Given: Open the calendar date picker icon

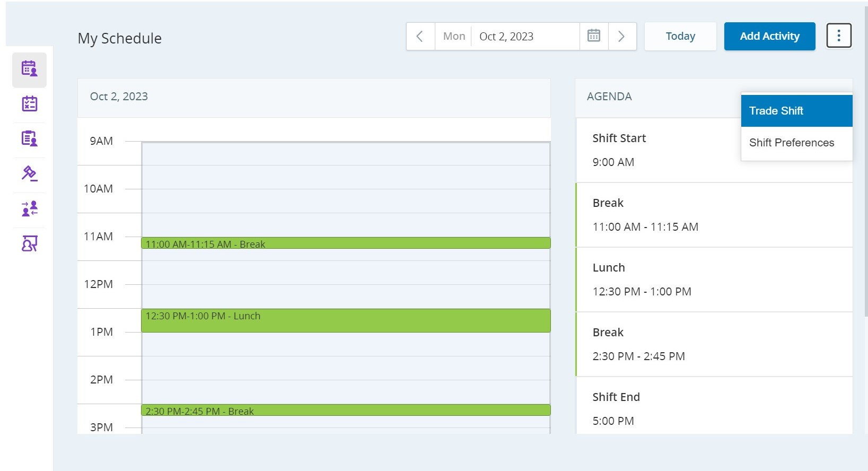Looking at the screenshot, I should pyautogui.click(x=594, y=36).
